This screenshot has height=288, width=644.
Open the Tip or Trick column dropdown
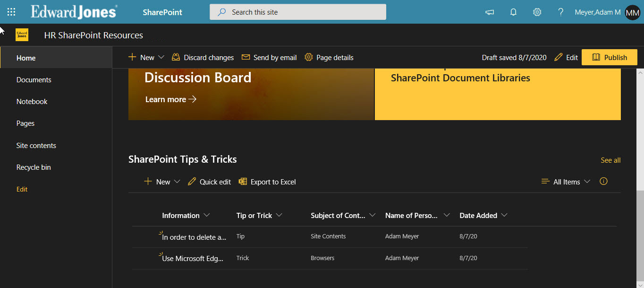(279, 215)
